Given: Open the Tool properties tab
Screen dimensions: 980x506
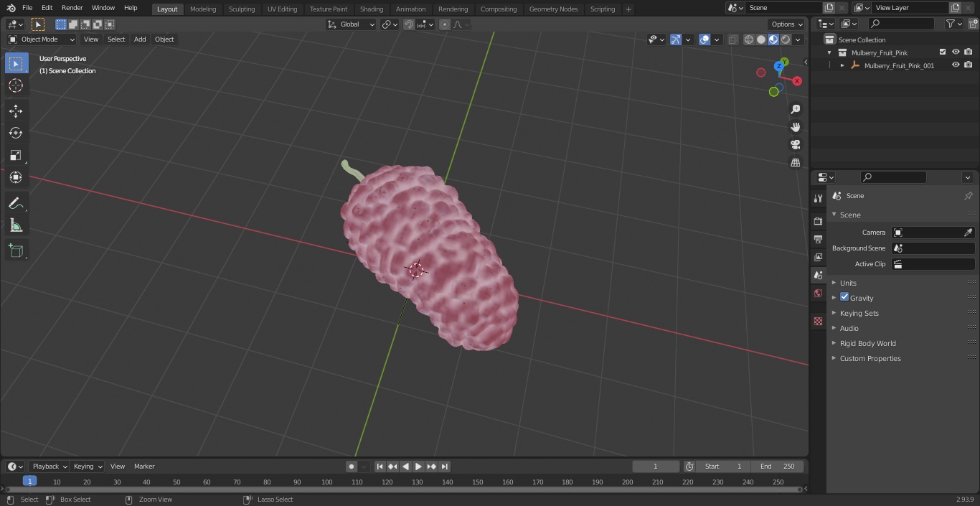Looking at the screenshot, I should (818, 198).
